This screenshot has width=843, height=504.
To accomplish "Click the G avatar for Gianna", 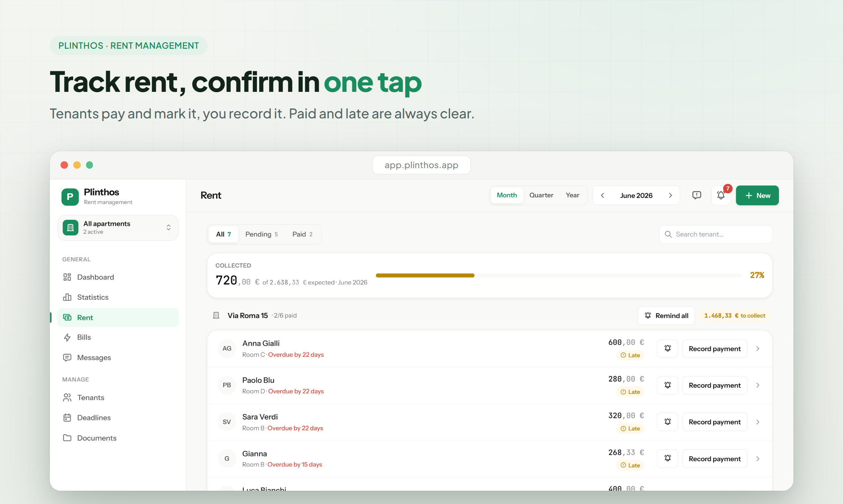I will 227,459.
